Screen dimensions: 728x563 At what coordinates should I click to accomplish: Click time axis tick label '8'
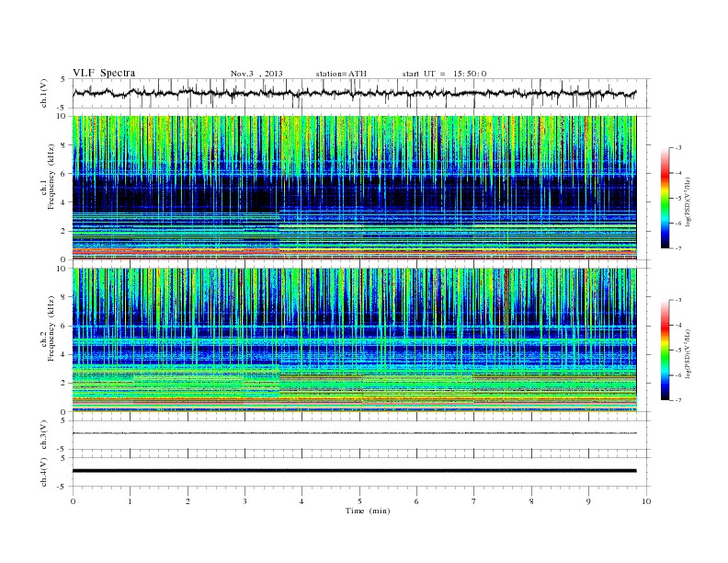tap(531, 501)
